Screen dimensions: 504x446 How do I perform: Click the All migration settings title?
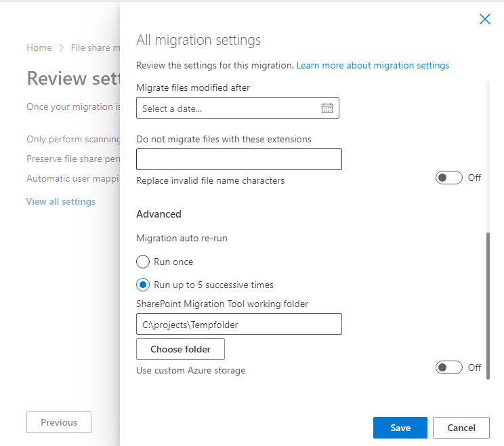198,40
